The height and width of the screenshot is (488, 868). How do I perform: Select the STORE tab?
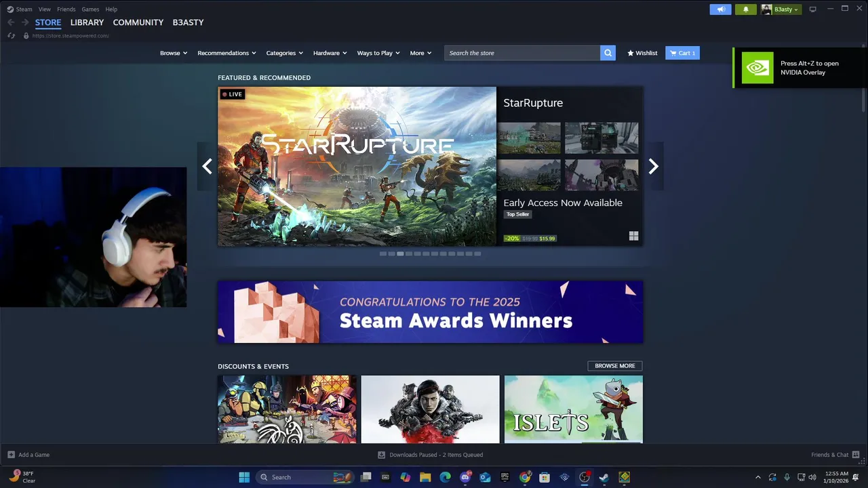(x=48, y=22)
